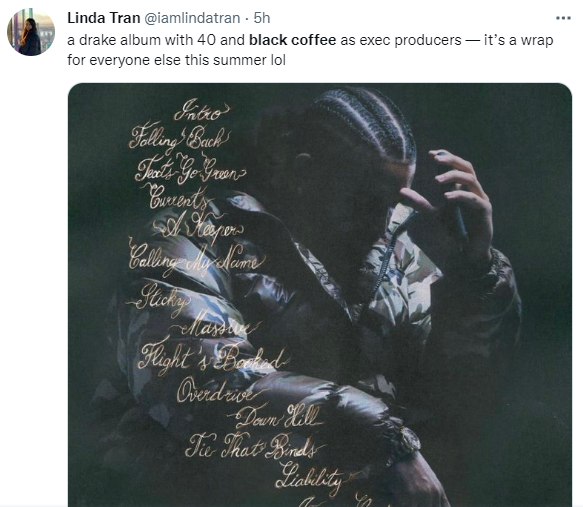
Task: Open the Linda Tran display name link
Action: tap(103, 18)
